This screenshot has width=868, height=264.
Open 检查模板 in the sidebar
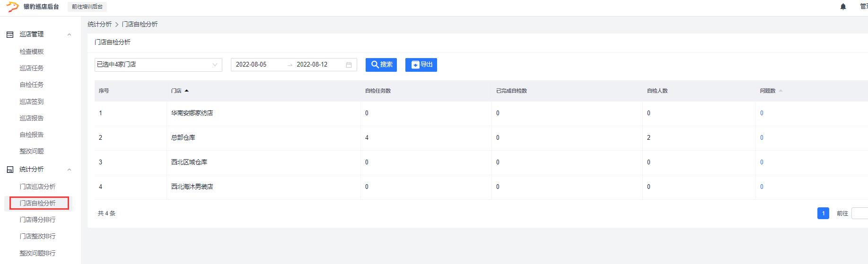tap(32, 51)
